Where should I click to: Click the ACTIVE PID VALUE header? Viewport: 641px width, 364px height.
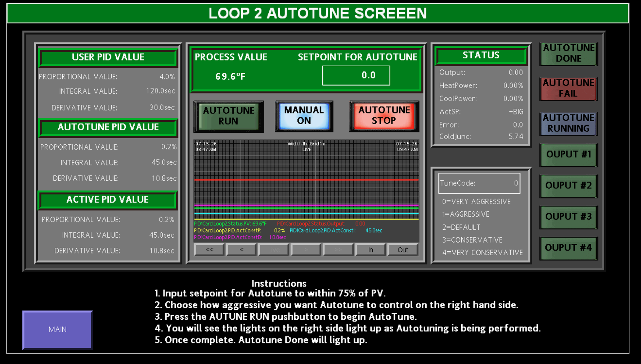(108, 199)
